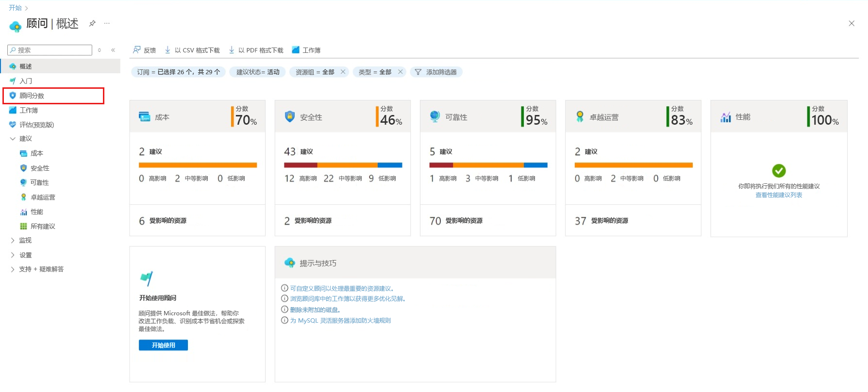Open the 类型 = 全部 filter
The height and width of the screenshot is (392, 868).
(375, 72)
